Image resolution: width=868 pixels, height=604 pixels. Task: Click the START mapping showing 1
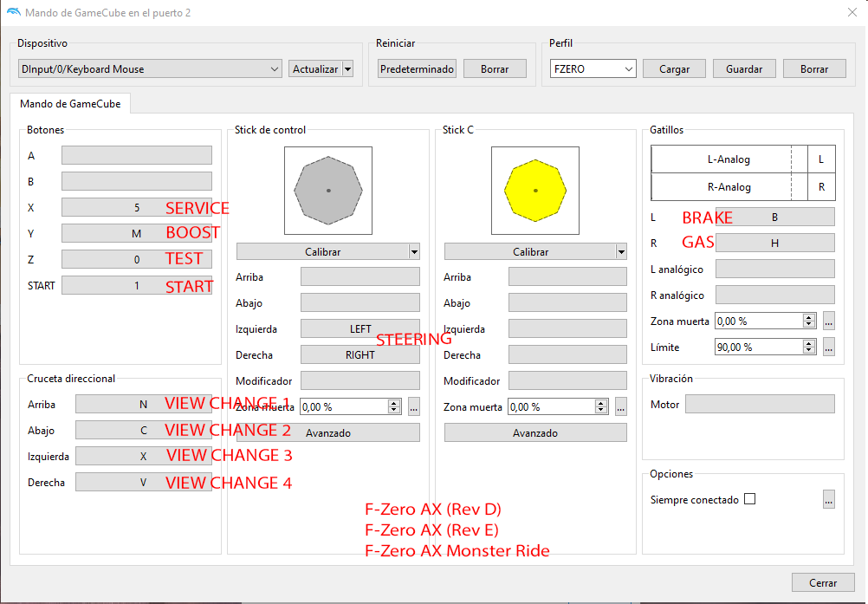click(137, 285)
